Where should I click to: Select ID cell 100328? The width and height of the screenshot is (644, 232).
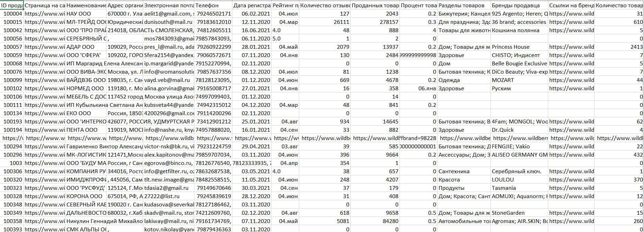[12, 196]
